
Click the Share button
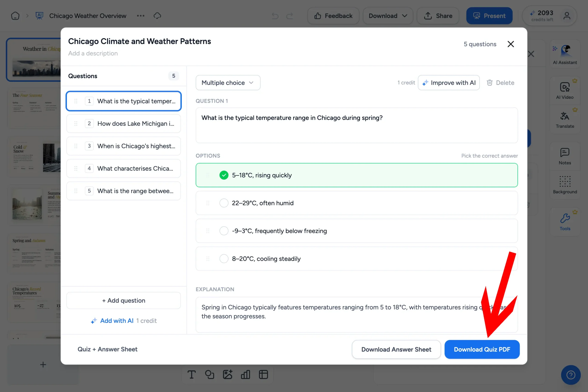[x=438, y=16]
